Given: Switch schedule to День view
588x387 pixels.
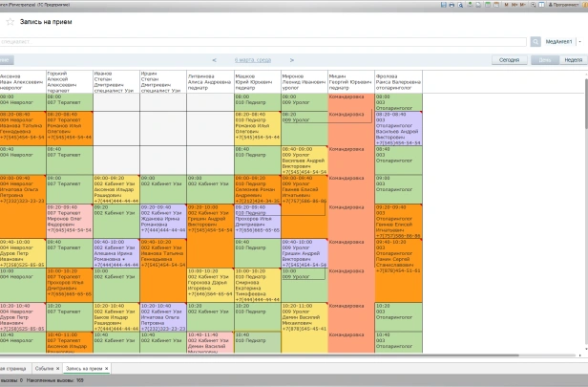Looking at the screenshot, I should click(x=545, y=59).
